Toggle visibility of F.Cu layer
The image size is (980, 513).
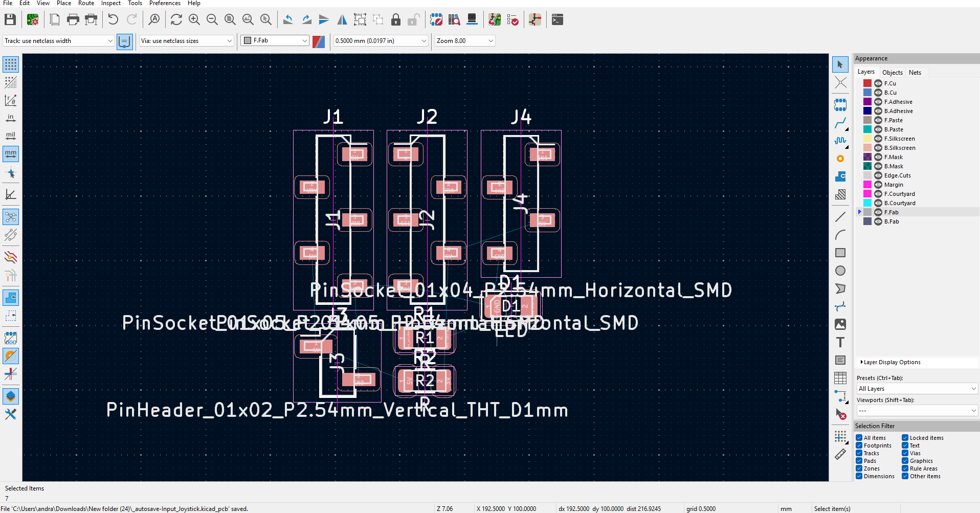tap(878, 83)
